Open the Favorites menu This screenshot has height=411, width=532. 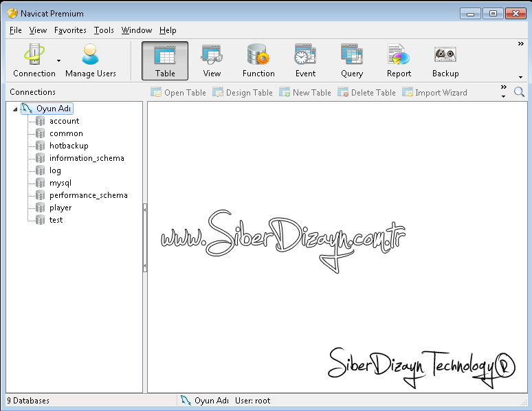70,30
